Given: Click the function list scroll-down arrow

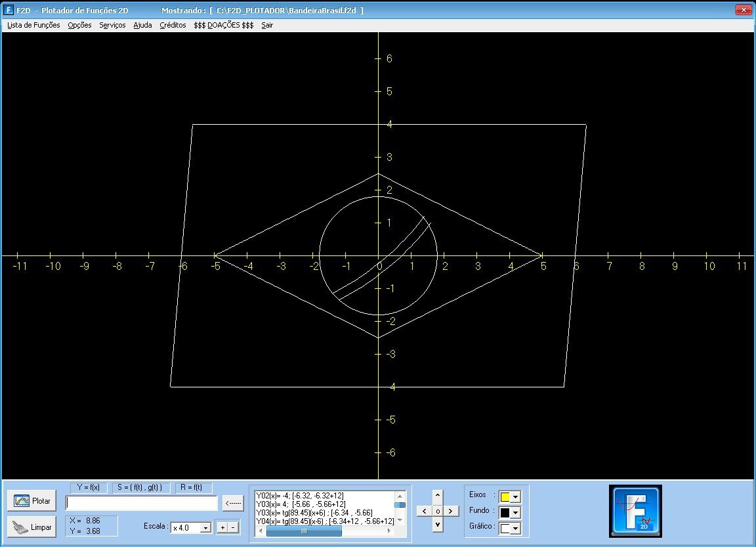Looking at the screenshot, I should 400,521.
